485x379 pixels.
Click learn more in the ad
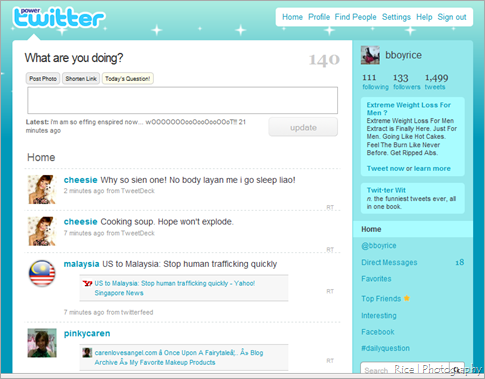pos(432,168)
